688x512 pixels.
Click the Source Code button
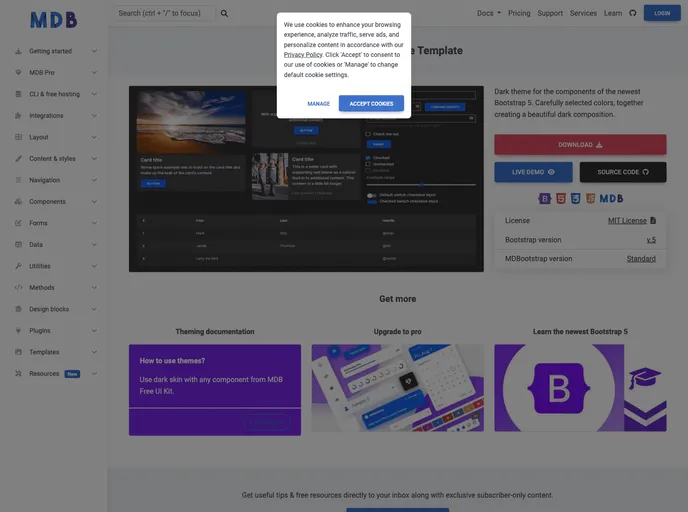click(x=623, y=172)
